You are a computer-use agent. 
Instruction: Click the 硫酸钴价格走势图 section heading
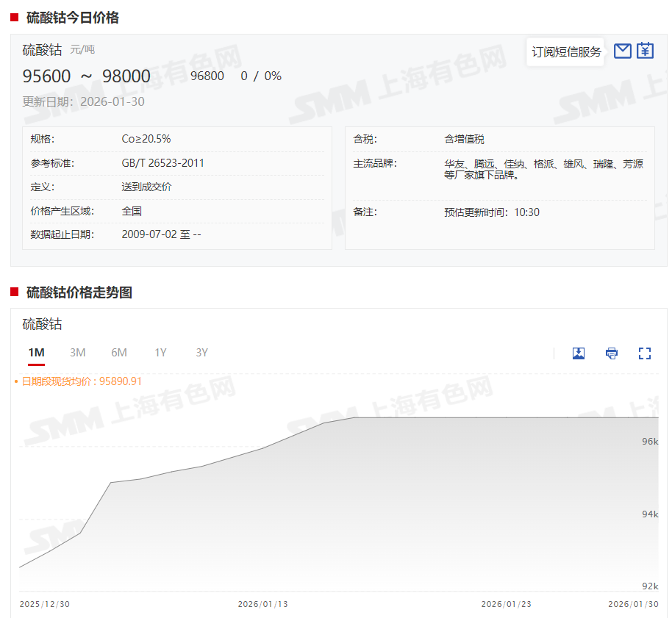coord(79,292)
